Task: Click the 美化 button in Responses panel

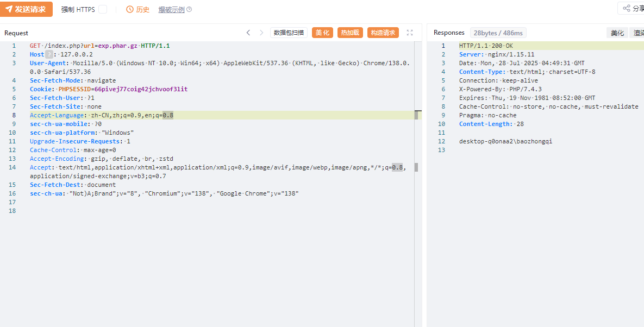Action: point(617,33)
